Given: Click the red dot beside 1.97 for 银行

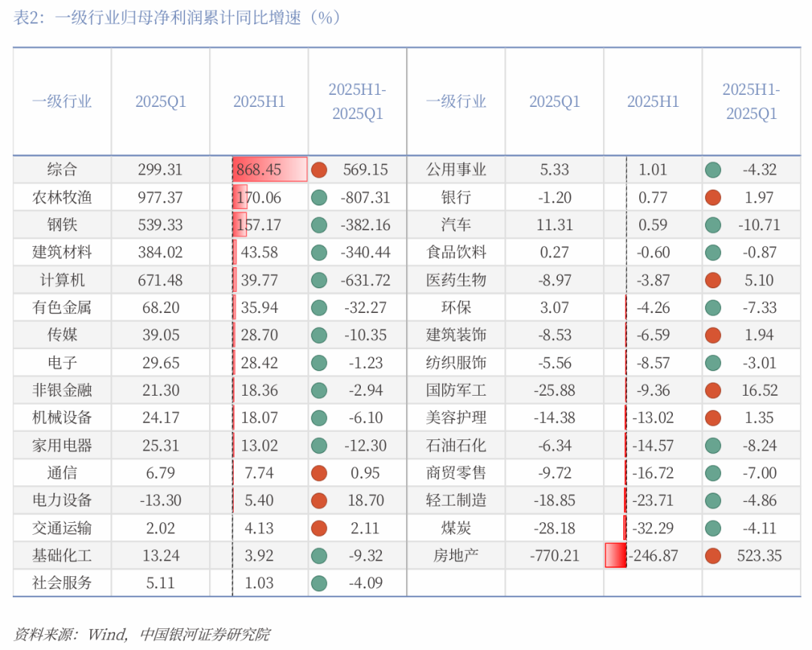Looking at the screenshot, I should pyautogui.click(x=713, y=198).
